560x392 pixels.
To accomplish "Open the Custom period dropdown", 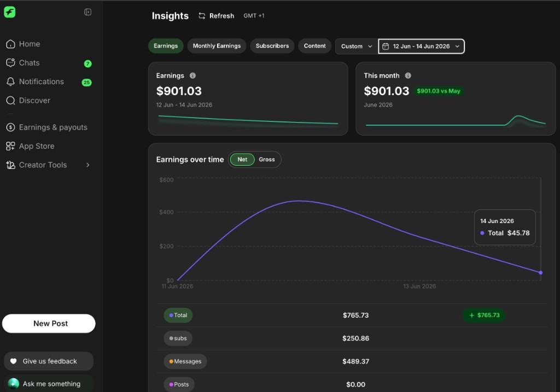I will point(357,46).
